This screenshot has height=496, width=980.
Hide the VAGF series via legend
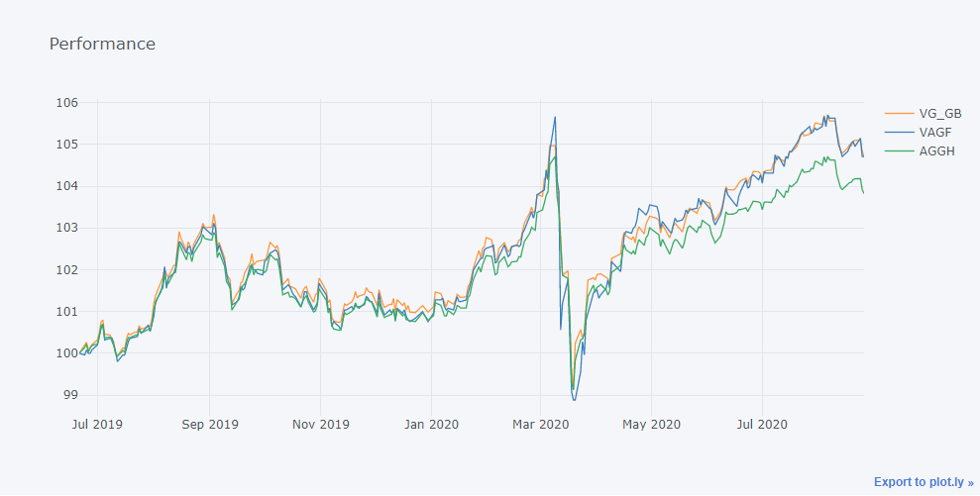point(936,133)
